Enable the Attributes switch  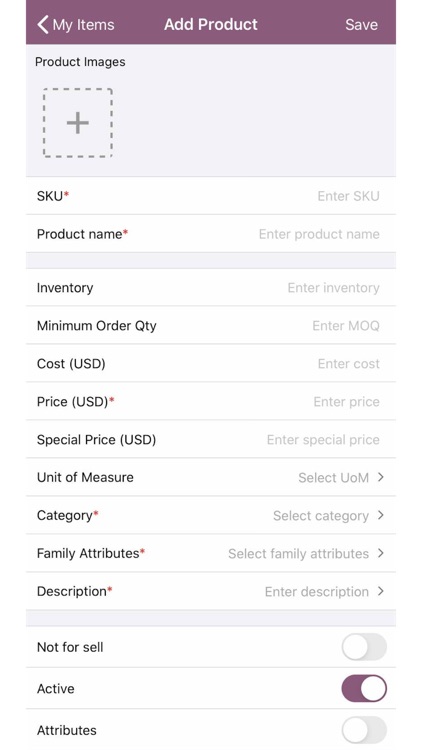pyautogui.click(x=364, y=730)
